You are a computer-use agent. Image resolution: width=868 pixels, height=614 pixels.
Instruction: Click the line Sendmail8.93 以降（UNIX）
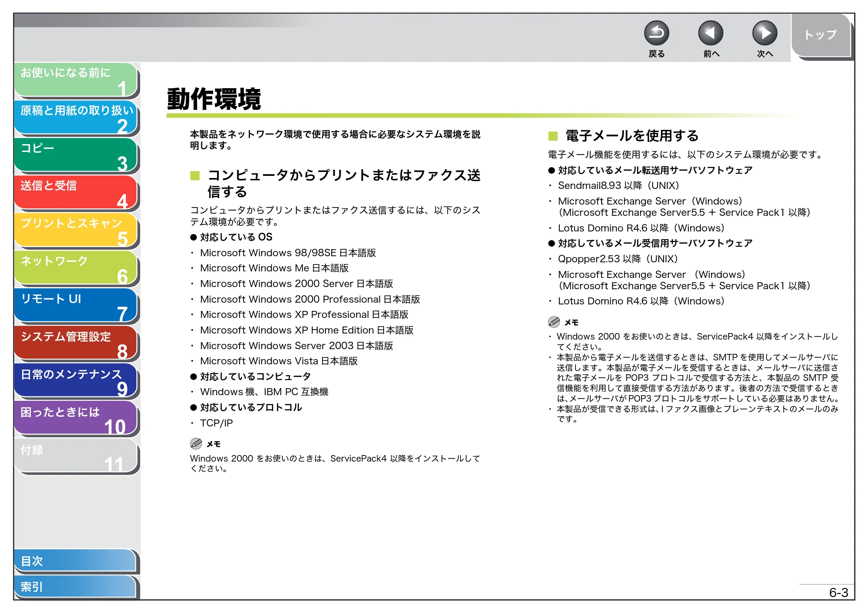(x=618, y=185)
